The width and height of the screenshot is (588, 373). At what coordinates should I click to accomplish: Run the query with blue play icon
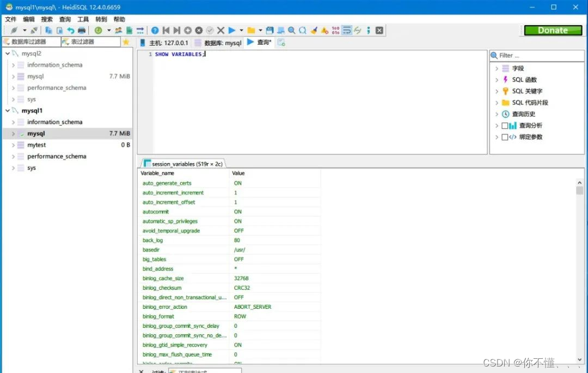(x=232, y=30)
